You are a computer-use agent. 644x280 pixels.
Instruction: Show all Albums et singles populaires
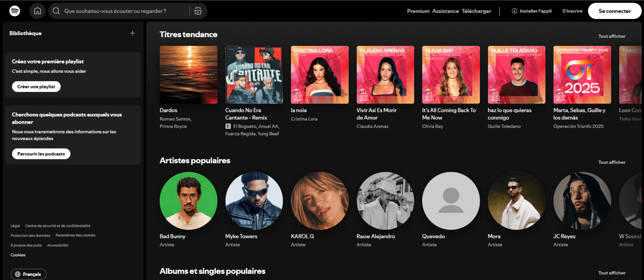click(x=612, y=273)
